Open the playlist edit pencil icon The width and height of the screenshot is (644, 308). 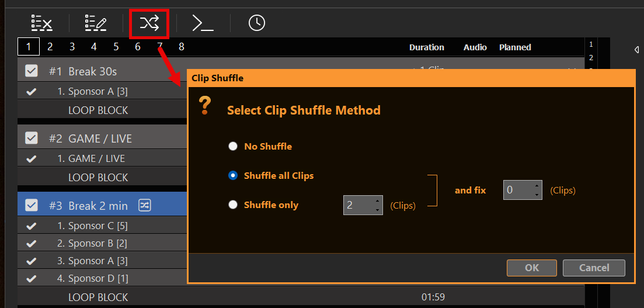pos(96,23)
